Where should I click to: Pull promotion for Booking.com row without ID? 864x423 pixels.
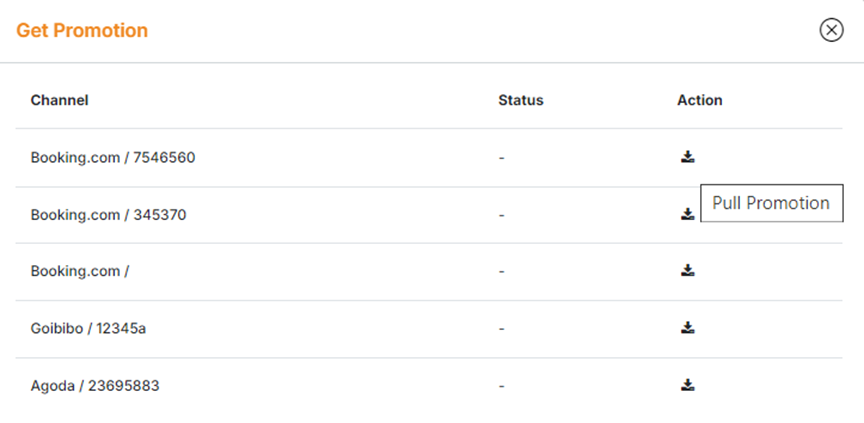point(687,270)
